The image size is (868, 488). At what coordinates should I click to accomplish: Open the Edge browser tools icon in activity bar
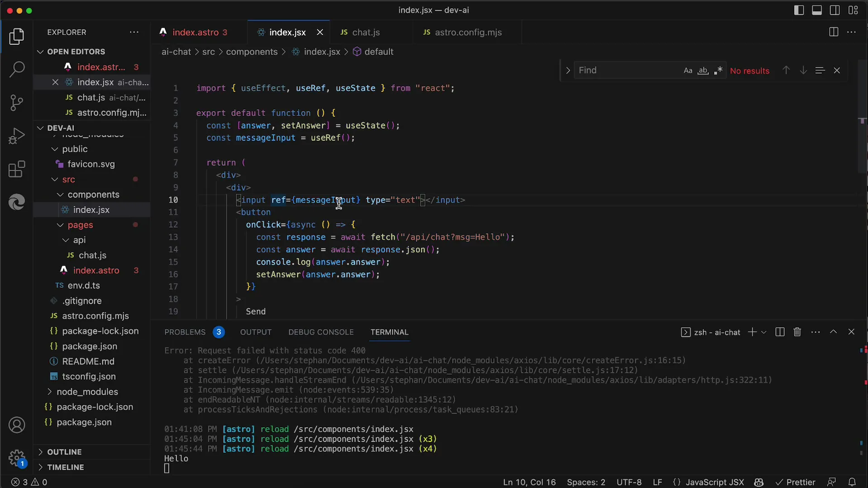tap(17, 202)
